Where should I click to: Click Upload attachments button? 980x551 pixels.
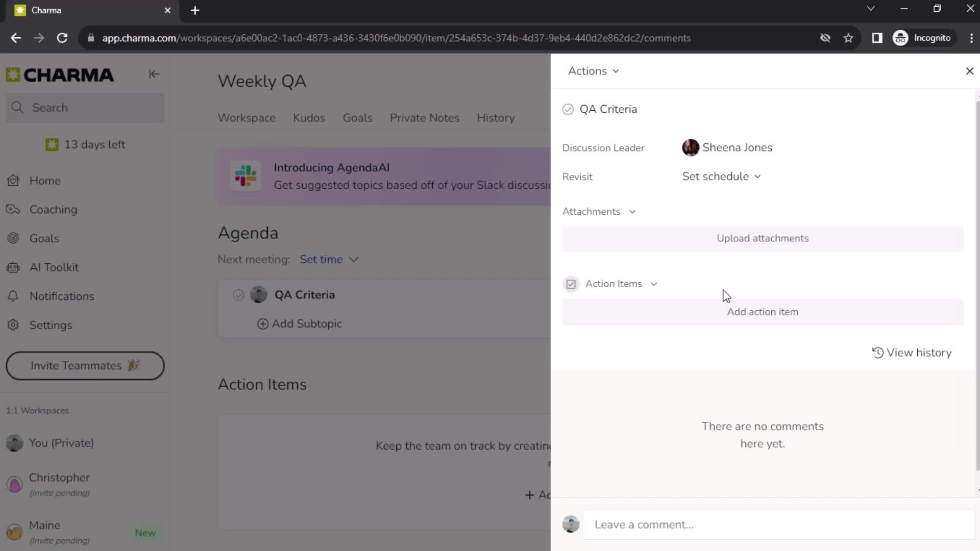click(x=763, y=238)
